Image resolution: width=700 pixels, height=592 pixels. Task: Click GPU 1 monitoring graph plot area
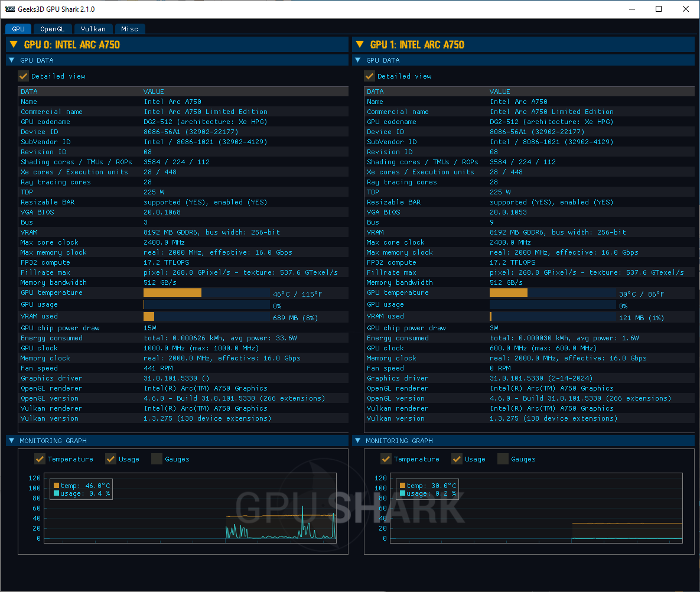(536, 508)
